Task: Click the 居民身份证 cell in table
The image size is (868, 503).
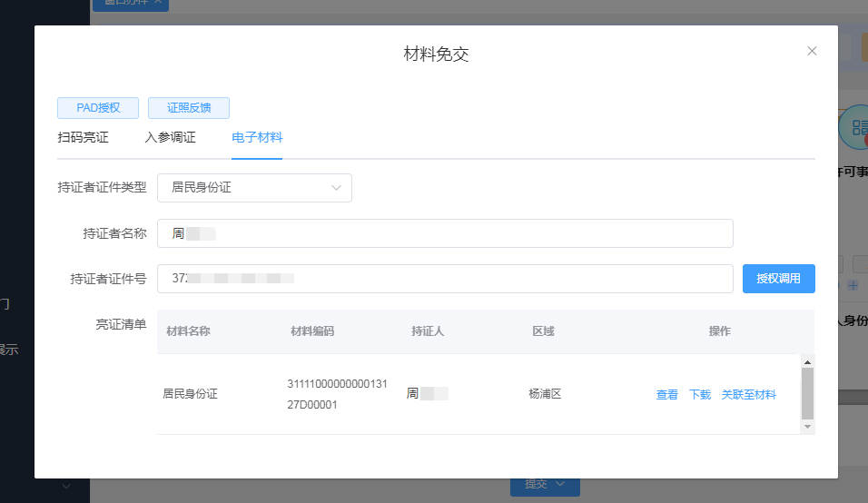Action: [190, 394]
